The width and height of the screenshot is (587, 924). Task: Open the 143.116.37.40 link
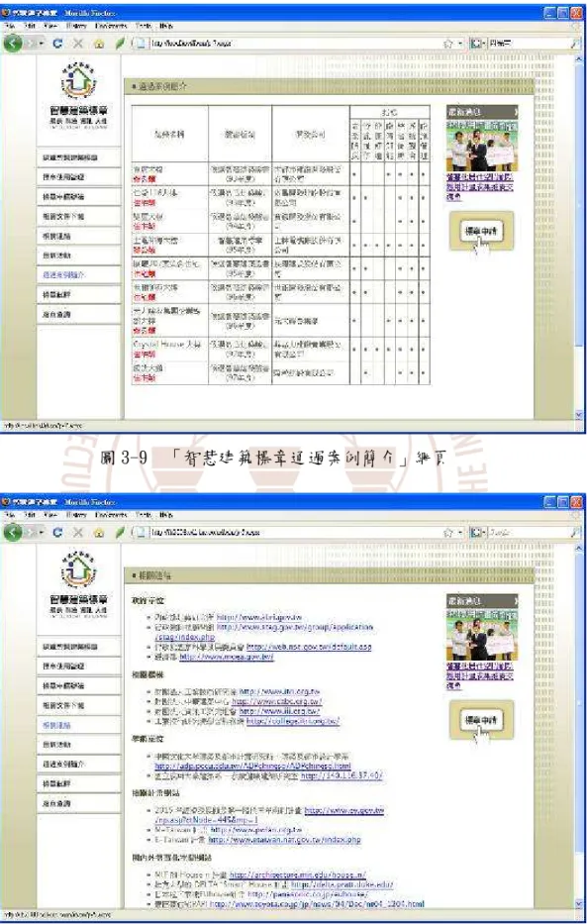pos(342,776)
